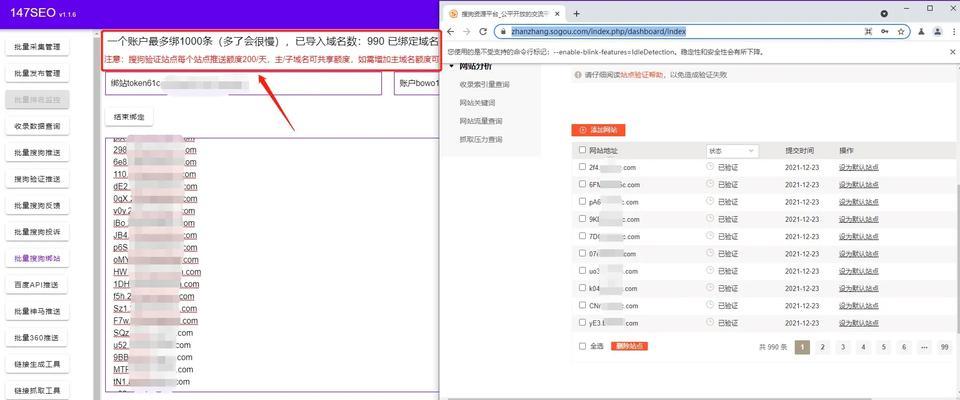
Task: Open 收录数据查询 in 147SEO sidebar
Action: coord(37,126)
